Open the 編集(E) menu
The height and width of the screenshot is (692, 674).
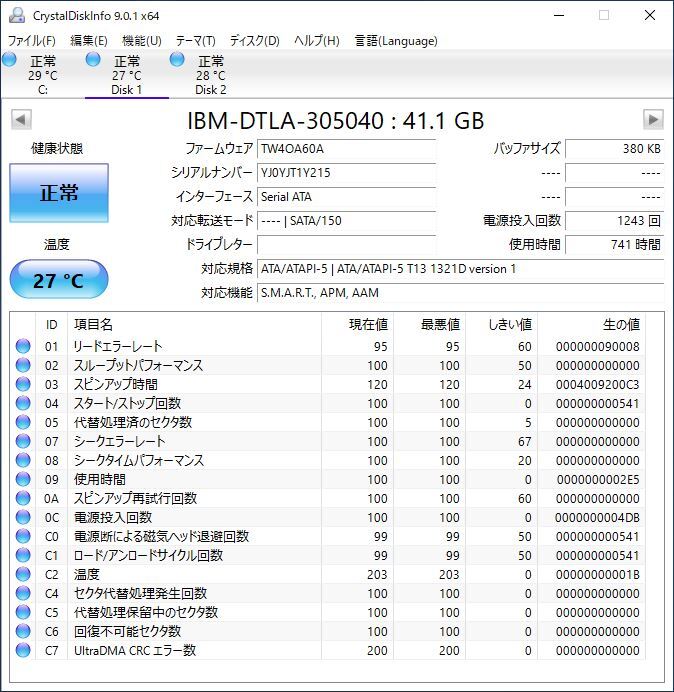[x=89, y=41]
